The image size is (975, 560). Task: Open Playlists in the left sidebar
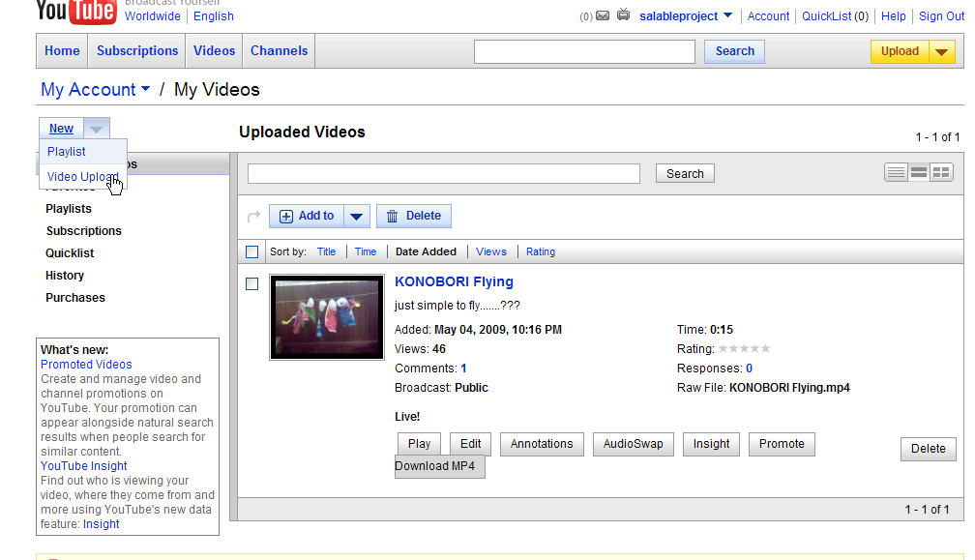point(69,209)
